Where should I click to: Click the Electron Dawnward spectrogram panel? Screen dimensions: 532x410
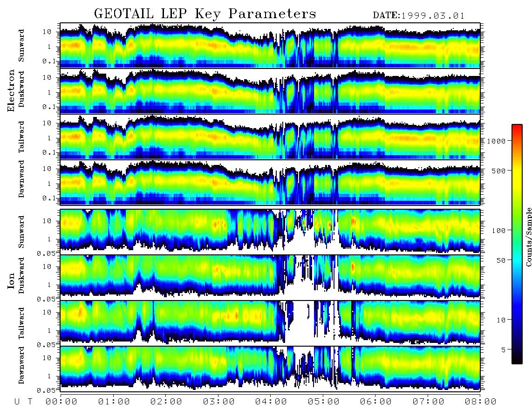tap(270, 183)
